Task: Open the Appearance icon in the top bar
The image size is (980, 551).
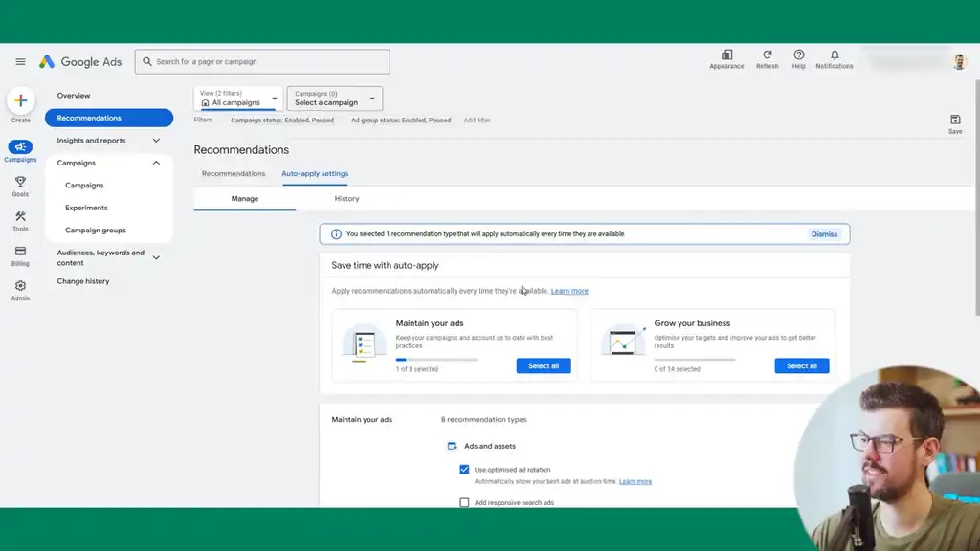Action: click(x=727, y=56)
